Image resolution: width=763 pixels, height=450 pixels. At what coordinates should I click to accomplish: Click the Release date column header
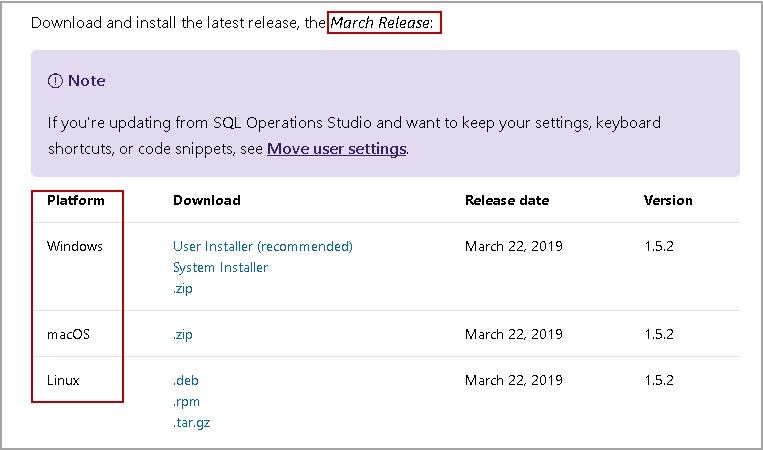[507, 200]
